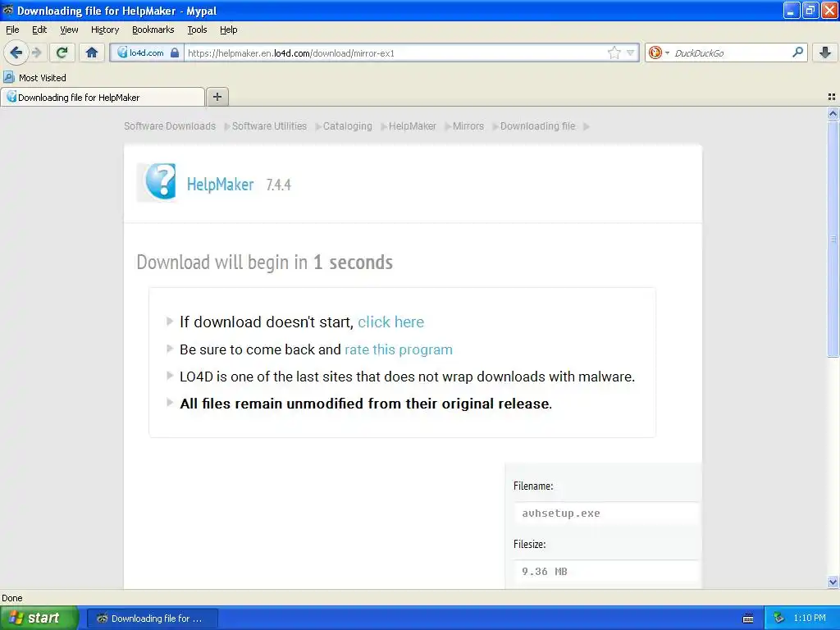Open the HelpMaker title link

(220, 185)
